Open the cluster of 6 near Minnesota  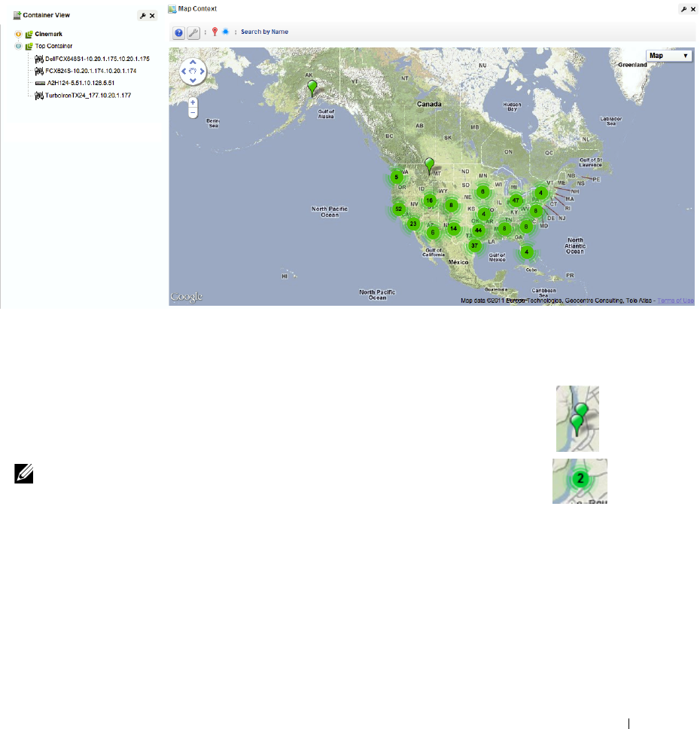[x=483, y=192]
